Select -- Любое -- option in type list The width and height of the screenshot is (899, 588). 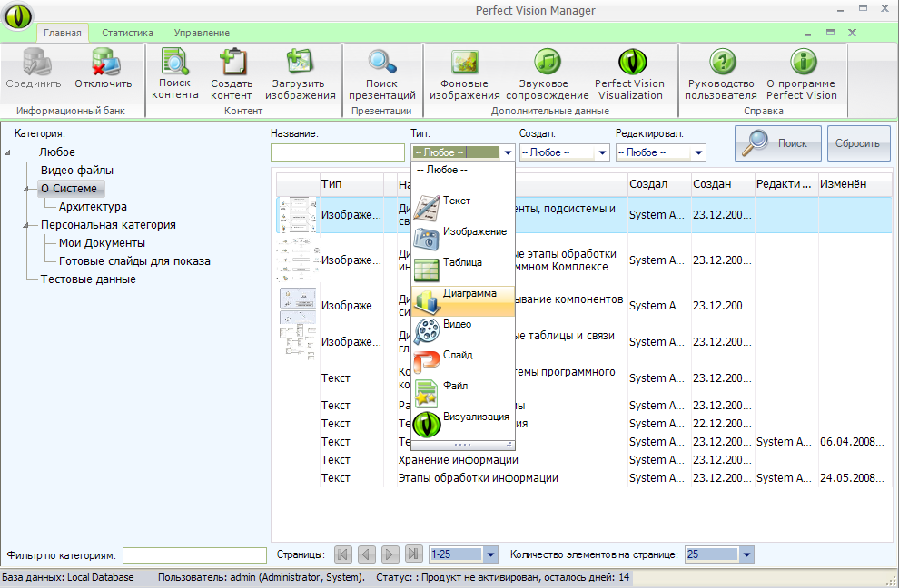463,170
